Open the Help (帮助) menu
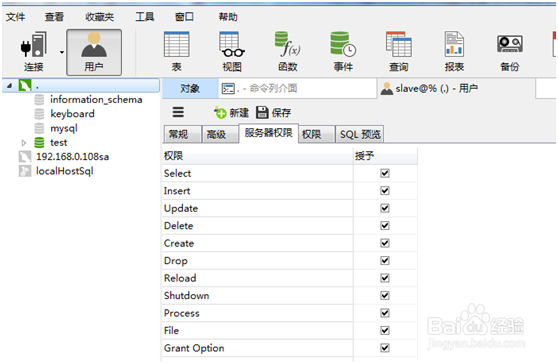Screen dimensions: 558x363 [x=228, y=17]
